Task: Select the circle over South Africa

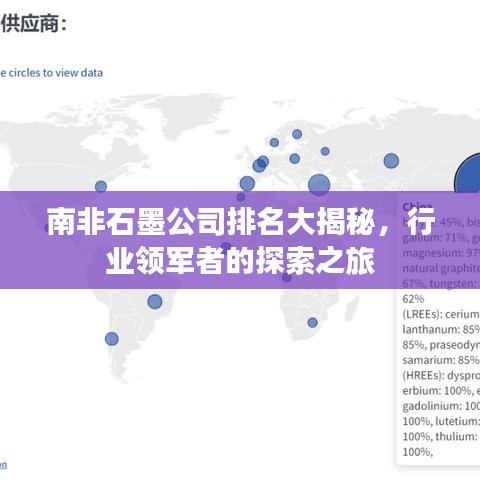Action: click(312, 322)
